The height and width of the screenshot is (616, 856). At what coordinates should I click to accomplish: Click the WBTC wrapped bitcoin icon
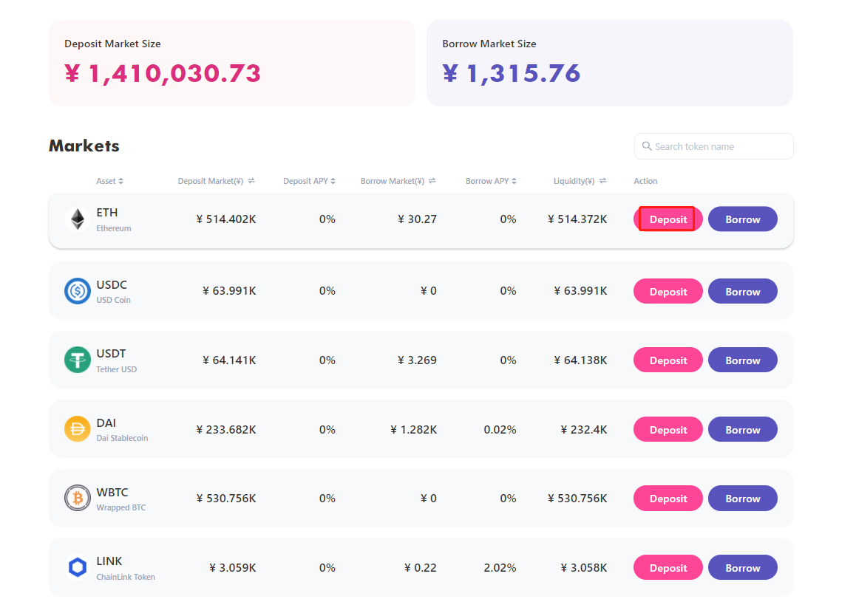pyautogui.click(x=78, y=498)
